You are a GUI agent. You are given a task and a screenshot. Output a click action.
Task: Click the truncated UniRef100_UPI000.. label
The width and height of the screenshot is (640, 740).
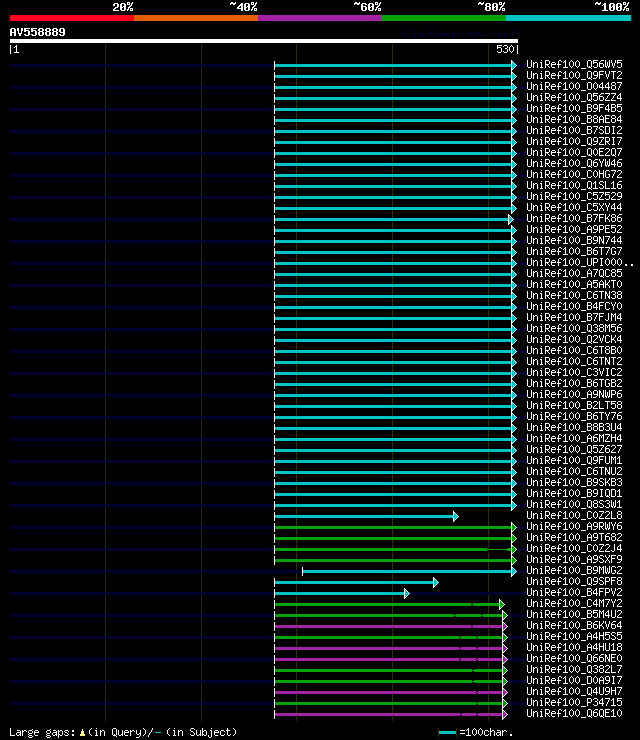(580, 262)
